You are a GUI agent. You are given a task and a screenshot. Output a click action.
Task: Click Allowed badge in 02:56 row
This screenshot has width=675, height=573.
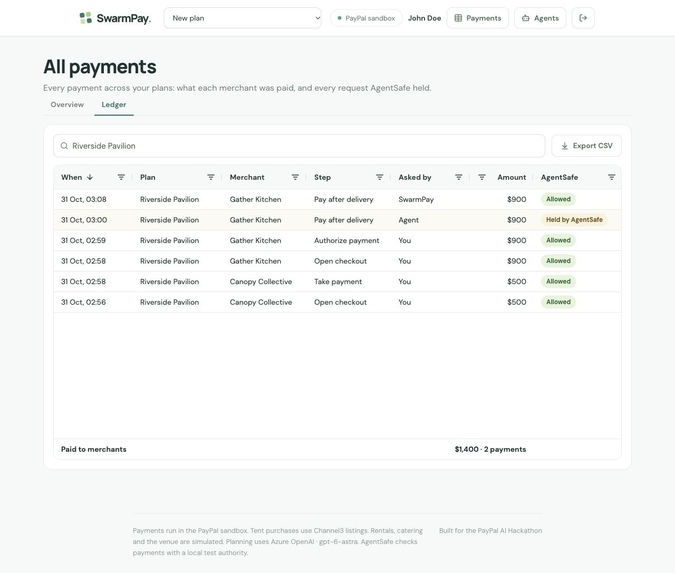point(558,302)
